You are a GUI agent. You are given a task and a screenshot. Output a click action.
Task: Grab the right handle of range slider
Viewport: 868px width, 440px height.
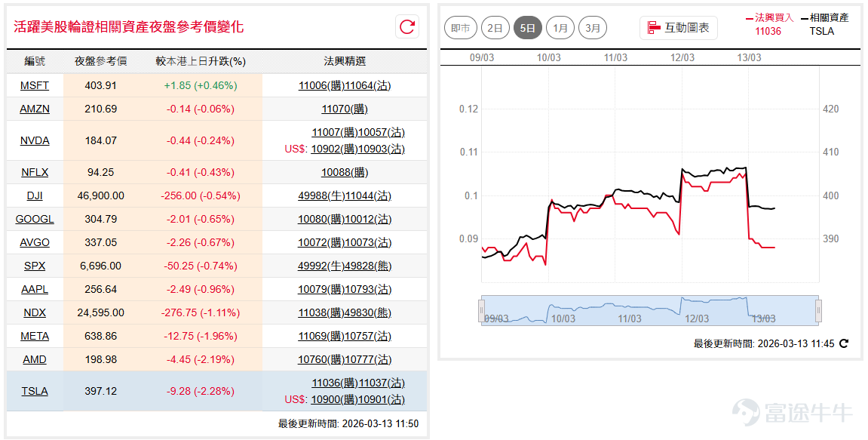pos(819,310)
